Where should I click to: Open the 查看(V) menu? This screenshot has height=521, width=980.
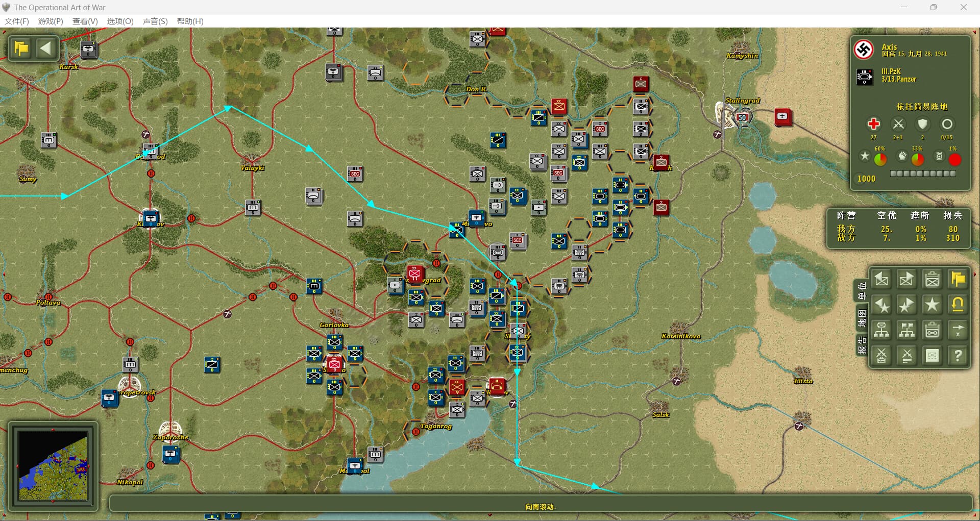85,21
